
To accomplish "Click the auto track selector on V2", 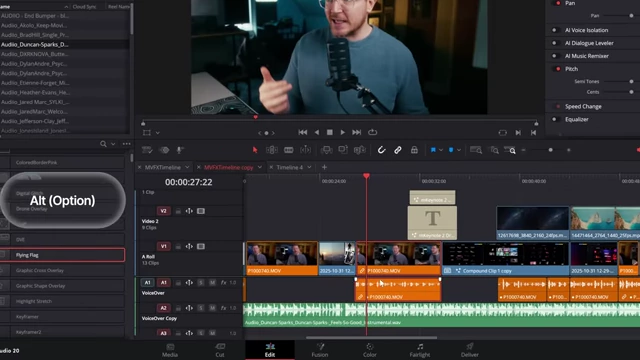I will [x=189, y=211].
